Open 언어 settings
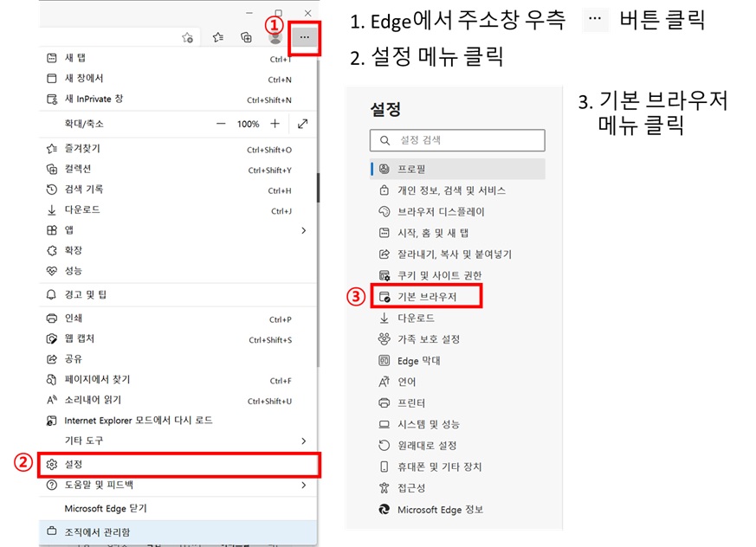The height and width of the screenshot is (547, 756). pyautogui.click(x=457, y=382)
